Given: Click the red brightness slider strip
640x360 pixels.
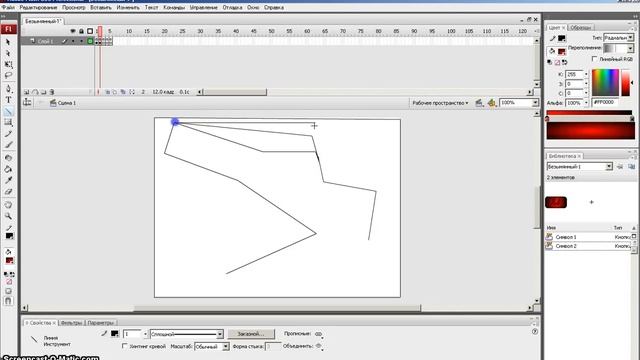Looking at the screenshot, I should (x=626, y=82).
